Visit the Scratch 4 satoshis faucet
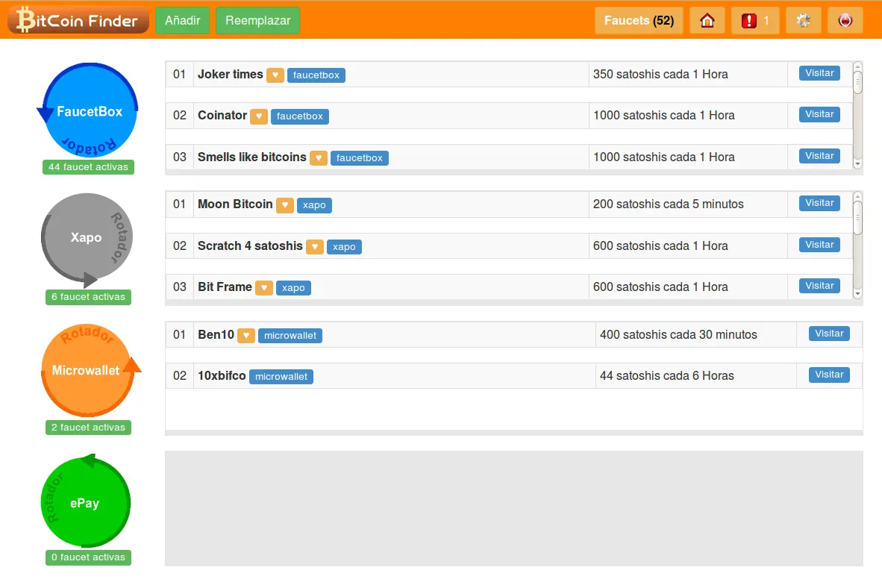 [x=819, y=245]
